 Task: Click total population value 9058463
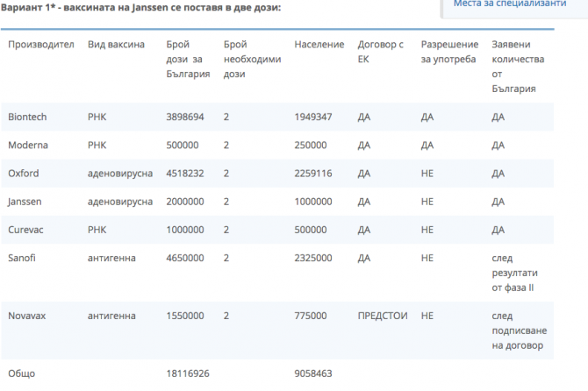[x=313, y=373]
